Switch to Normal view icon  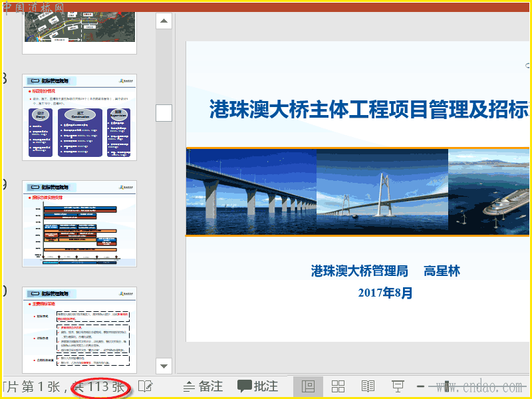(308, 386)
